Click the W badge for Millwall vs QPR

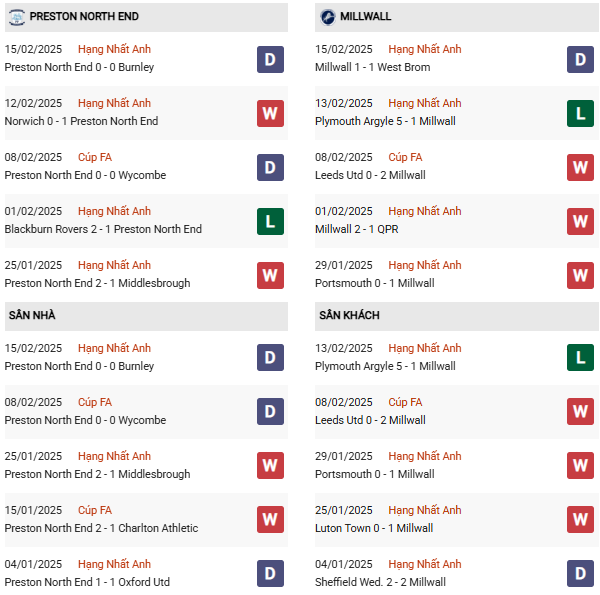(x=580, y=221)
